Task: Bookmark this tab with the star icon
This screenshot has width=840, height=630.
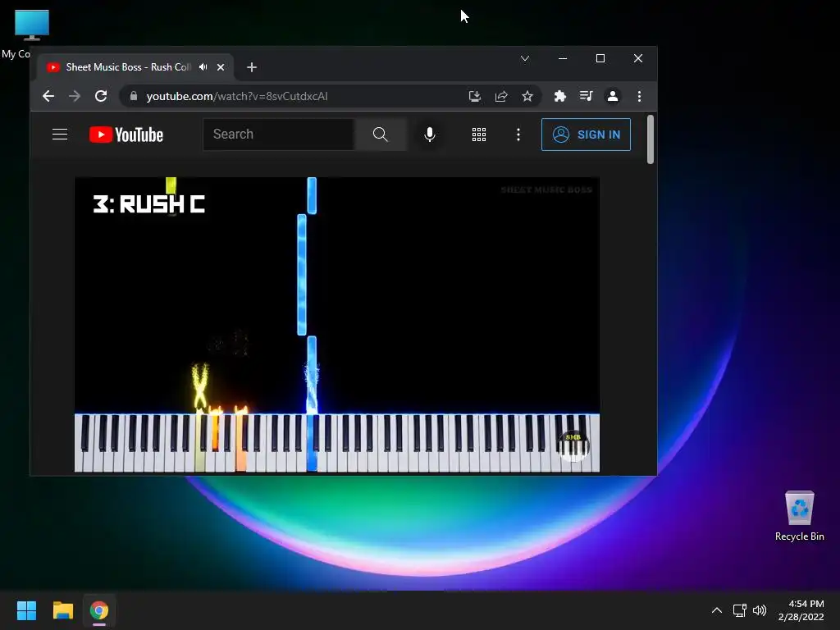Action: click(x=527, y=96)
